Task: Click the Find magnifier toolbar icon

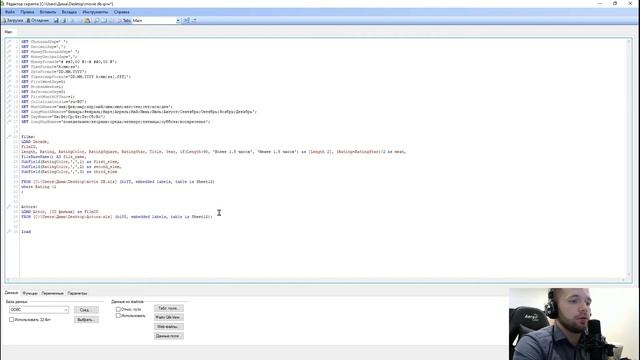Action: [x=96, y=20]
